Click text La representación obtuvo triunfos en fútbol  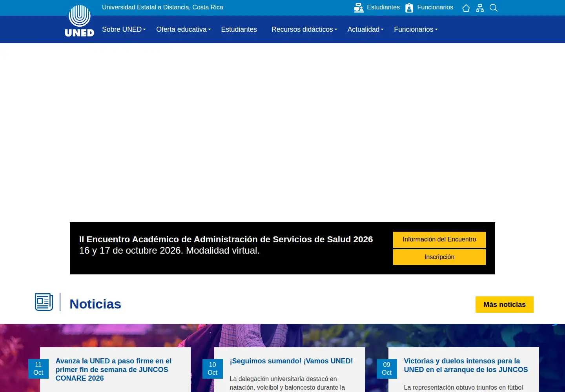coord(463,388)
